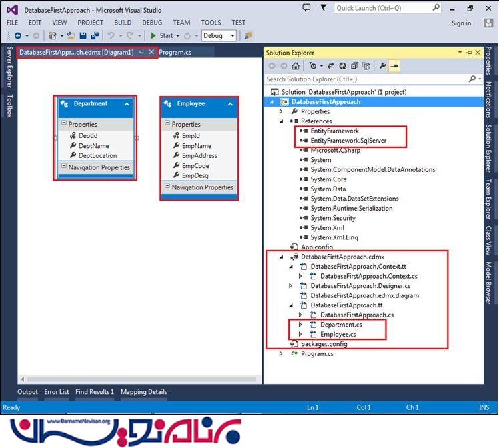The image size is (499, 448).
Task: Switch to the Program.cs tab
Action: coord(176,52)
